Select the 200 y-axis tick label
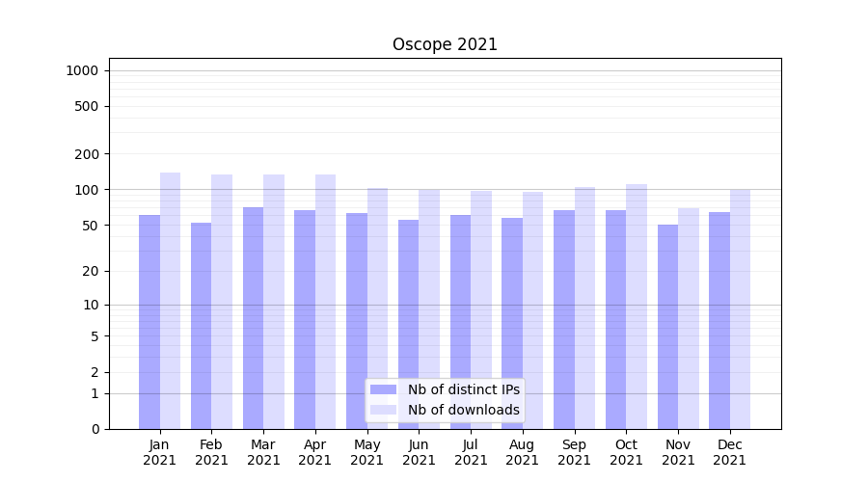The height and width of the screenshot is (482, 868). pyautogui.click(x=87, y=154)
